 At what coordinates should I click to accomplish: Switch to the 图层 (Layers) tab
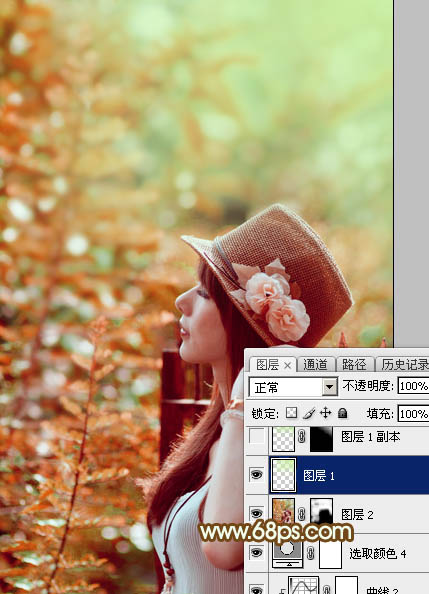coord(267,365)
